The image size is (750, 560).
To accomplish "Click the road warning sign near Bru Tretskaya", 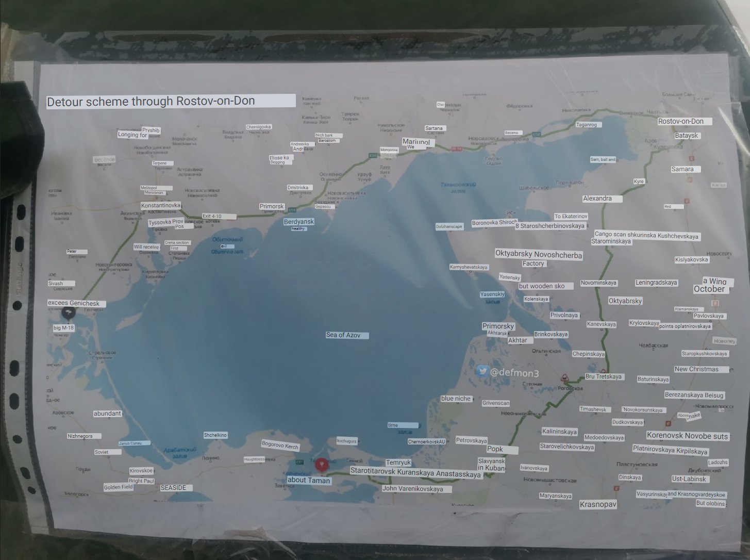I will [x=565, y=377].
